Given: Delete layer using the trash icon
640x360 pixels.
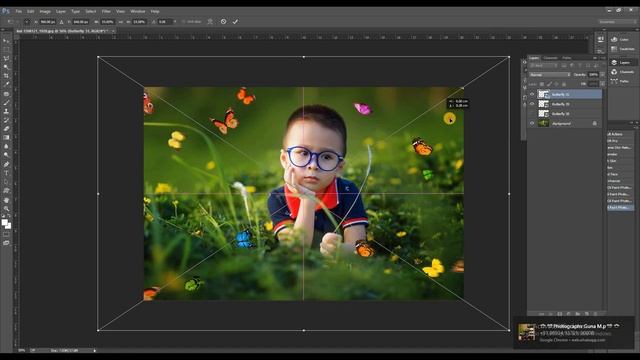Looking at the screenshot, I should [596, 313].
